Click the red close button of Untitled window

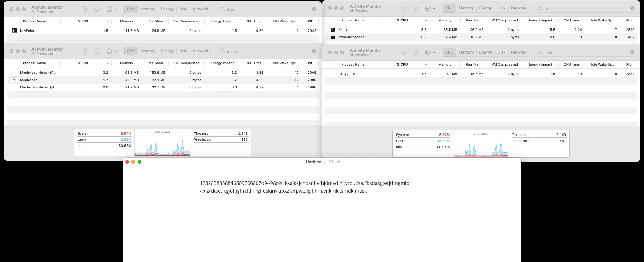[127, 162]
